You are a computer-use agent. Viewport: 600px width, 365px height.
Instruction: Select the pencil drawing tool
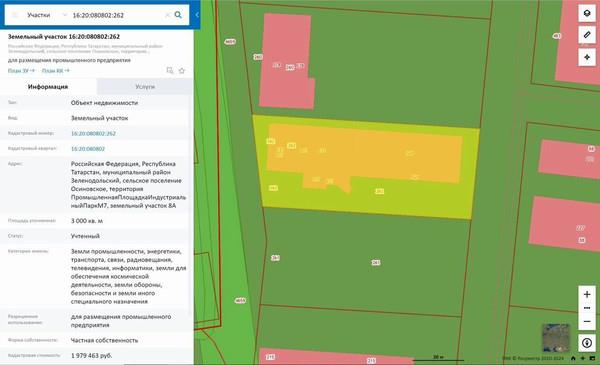(587, 35)
